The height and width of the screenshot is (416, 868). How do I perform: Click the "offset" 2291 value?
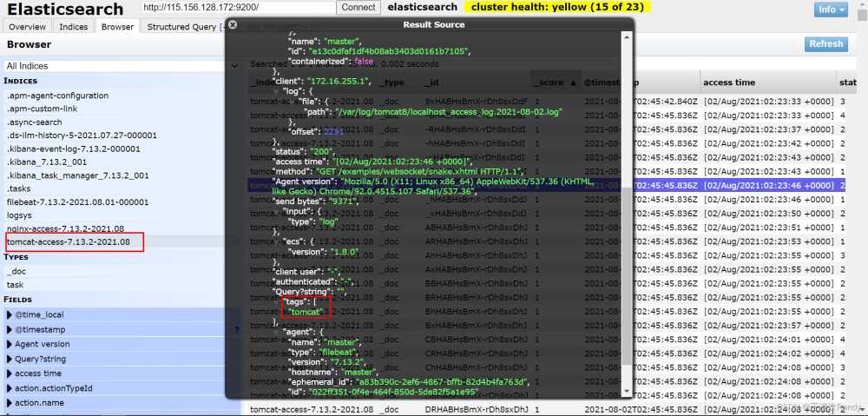(x=334, y=132)
